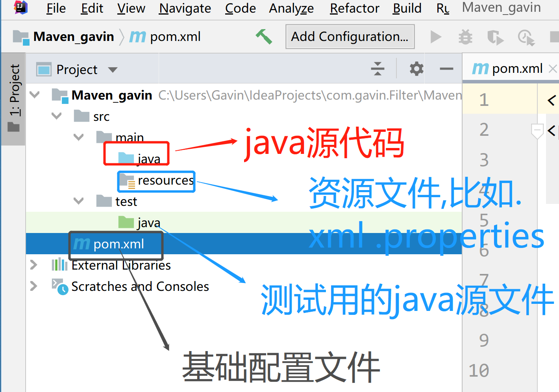Expand Scratches and Consoles node

coord(34,286)
